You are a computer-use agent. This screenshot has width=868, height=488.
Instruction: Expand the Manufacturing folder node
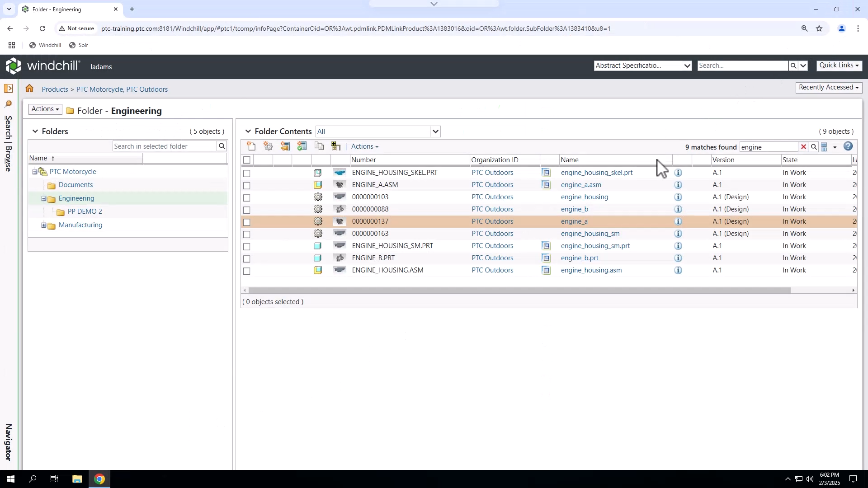[x=43, y=225]
